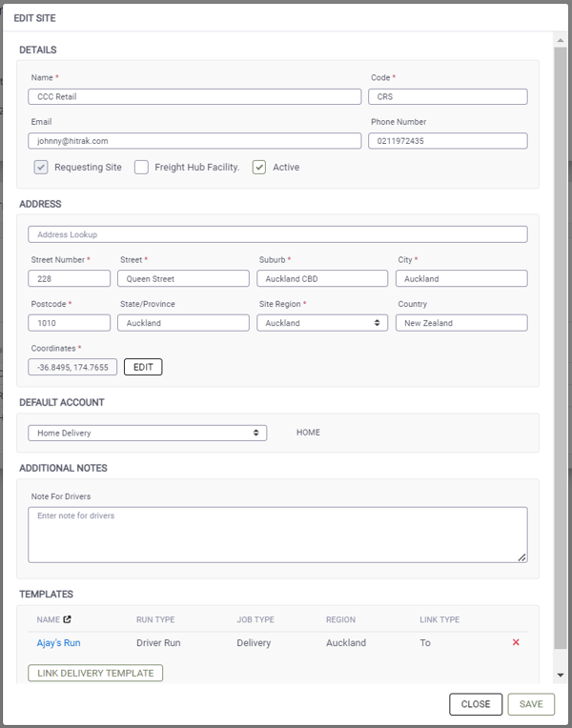
Task: Click the Address Lookup search field
Action: click(277, 234)
